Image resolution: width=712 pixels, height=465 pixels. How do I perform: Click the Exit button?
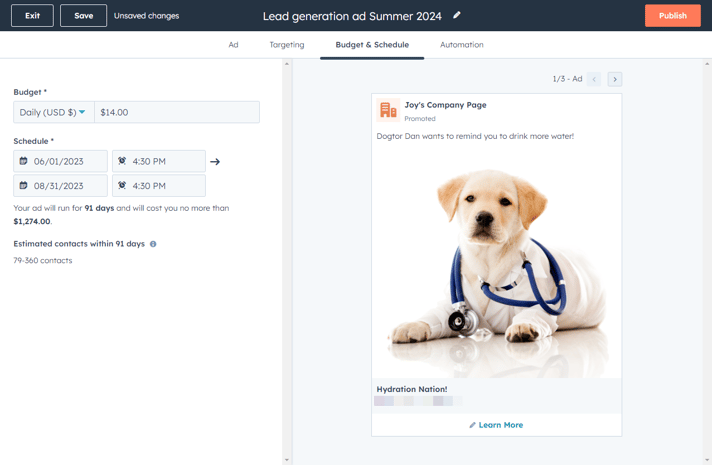[32, 16]
